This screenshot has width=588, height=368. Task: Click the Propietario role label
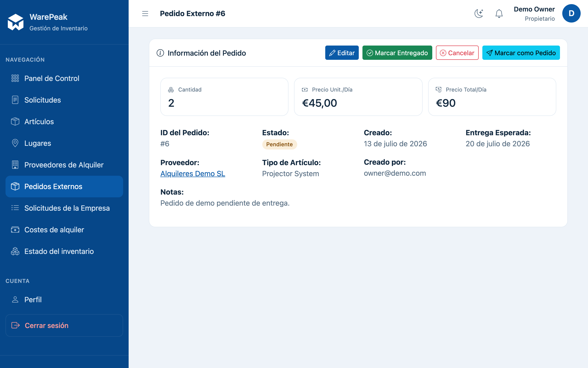point(540,19)
